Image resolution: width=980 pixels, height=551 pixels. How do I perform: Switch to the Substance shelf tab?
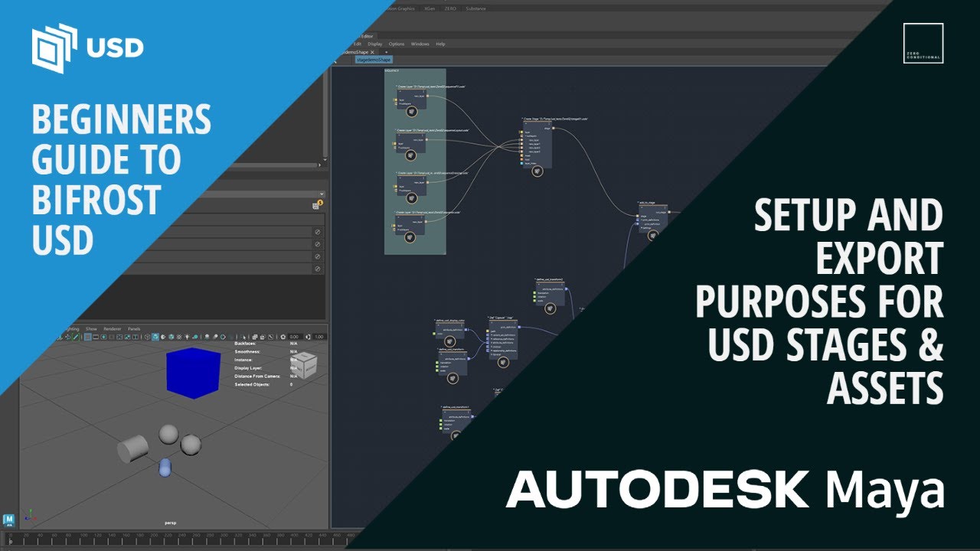(475, 8)
